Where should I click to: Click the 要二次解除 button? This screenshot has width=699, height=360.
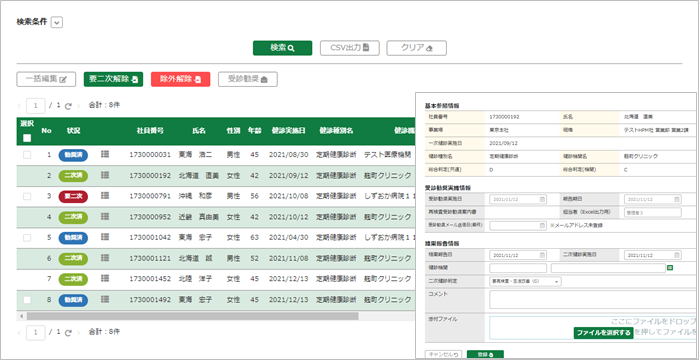coord(113,79)
